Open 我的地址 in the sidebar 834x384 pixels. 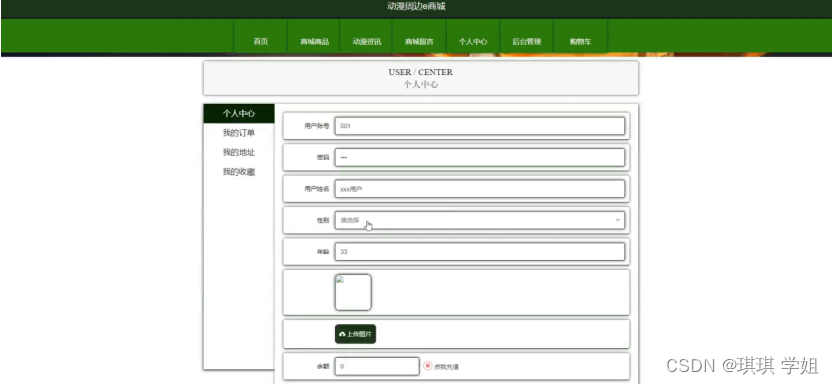click(239, 153)
